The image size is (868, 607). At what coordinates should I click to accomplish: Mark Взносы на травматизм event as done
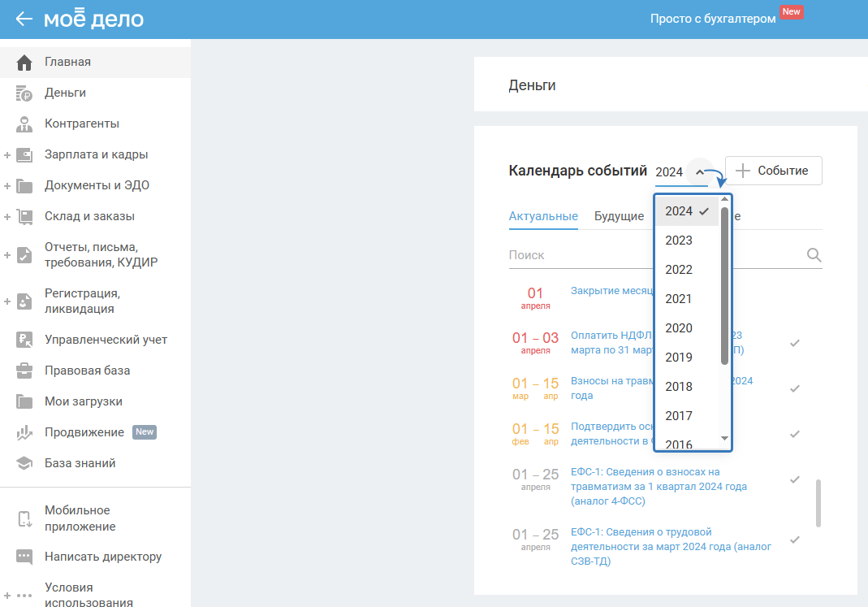pos(795,388)
